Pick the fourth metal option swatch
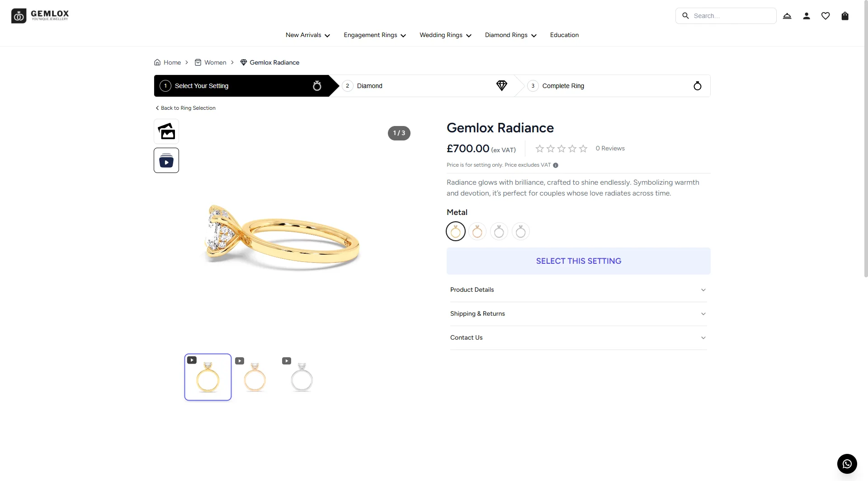The image size is (868, 481). coord(521,232)
